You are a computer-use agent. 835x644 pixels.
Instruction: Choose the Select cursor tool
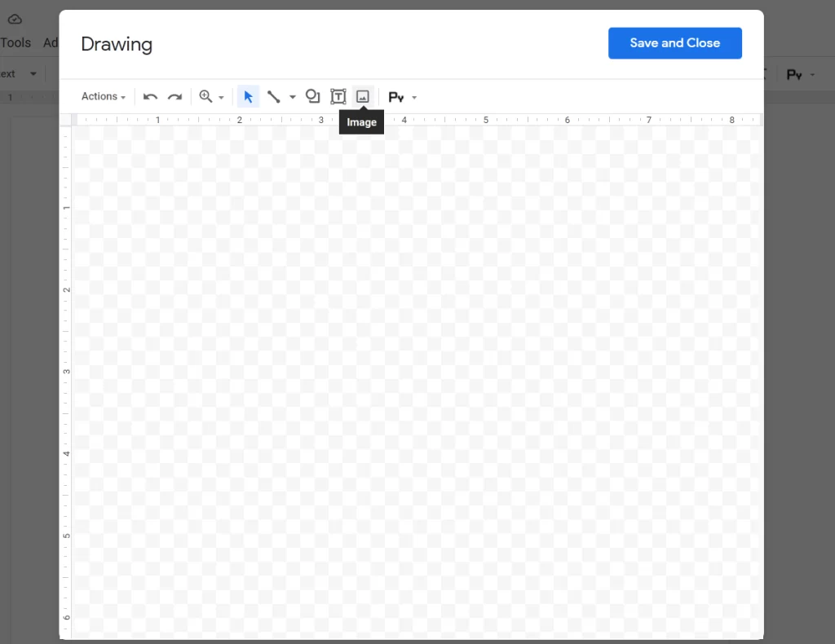248,96
